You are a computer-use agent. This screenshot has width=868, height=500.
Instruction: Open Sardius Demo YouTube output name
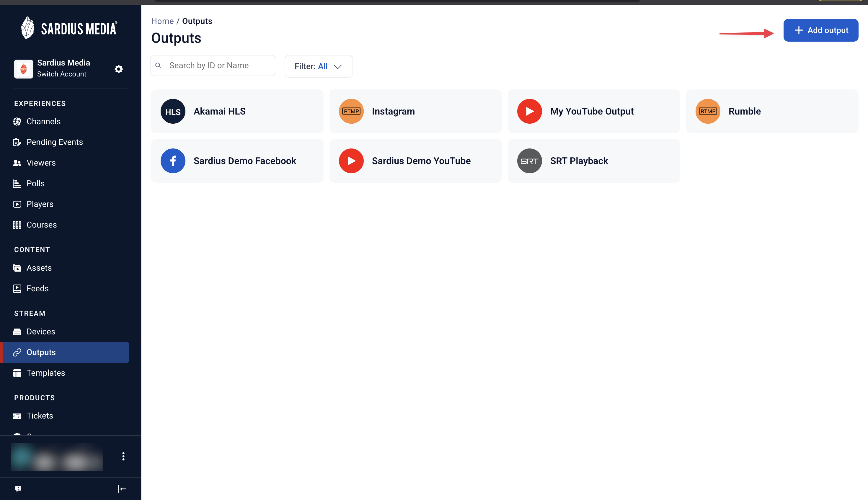[x=421, y=161]
